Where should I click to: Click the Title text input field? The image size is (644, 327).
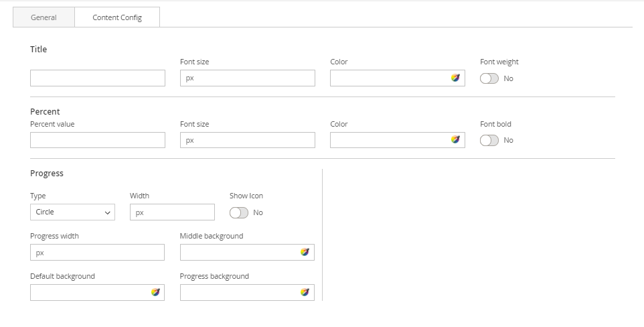click(x=97, y=78)
